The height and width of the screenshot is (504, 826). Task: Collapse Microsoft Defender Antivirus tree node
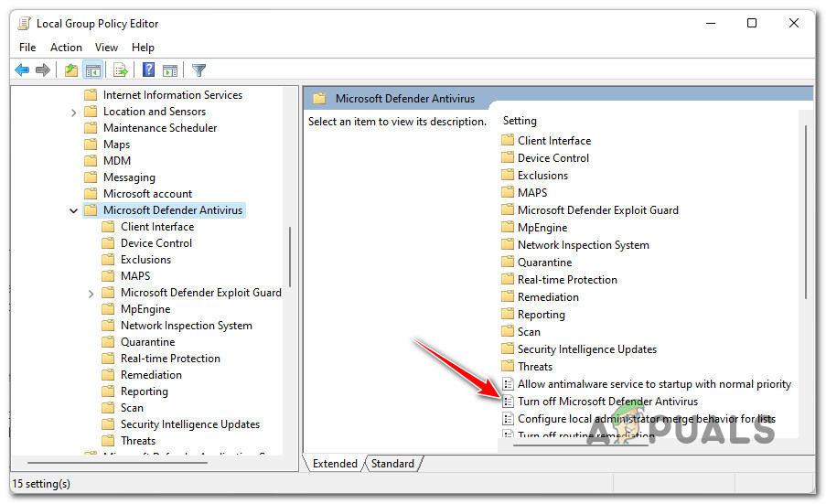point(74,210)
